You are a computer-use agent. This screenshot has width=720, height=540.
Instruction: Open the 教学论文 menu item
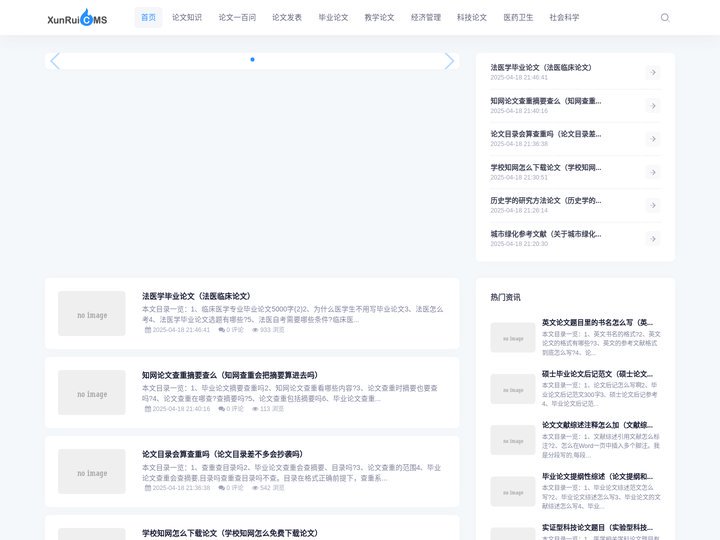[379, 17]
